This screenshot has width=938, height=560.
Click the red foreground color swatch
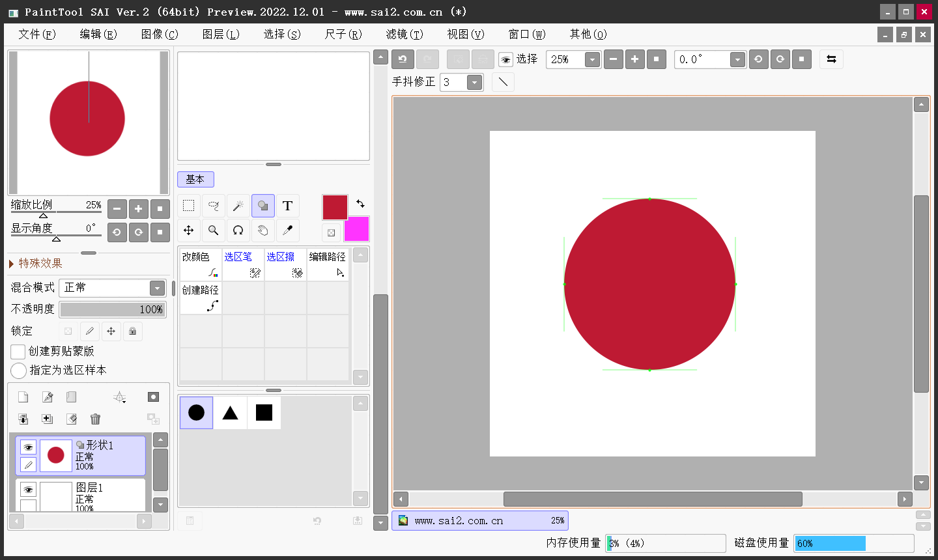point(335,207)
